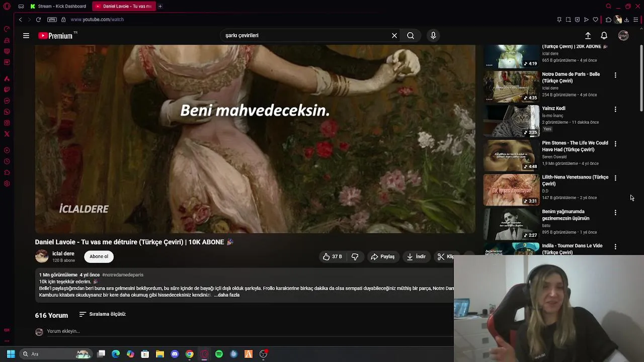Open a new browser tab
Viewport: 644px width, 362px height.
pyautogui.click(x=160, y=7)
